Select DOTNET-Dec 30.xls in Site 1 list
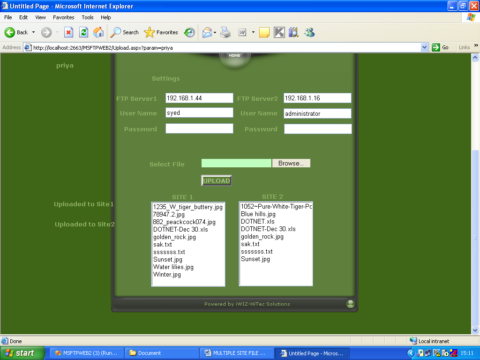 (180, 229)
